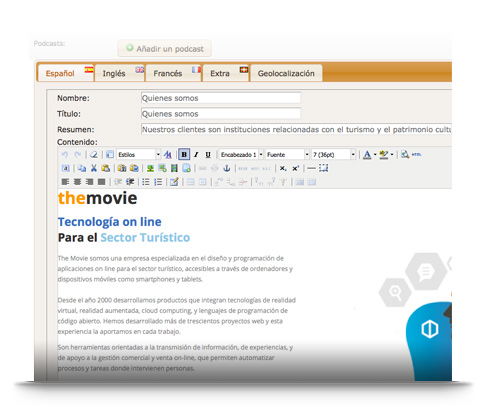Open the Geolocalización tab

(x=286, y=73)
